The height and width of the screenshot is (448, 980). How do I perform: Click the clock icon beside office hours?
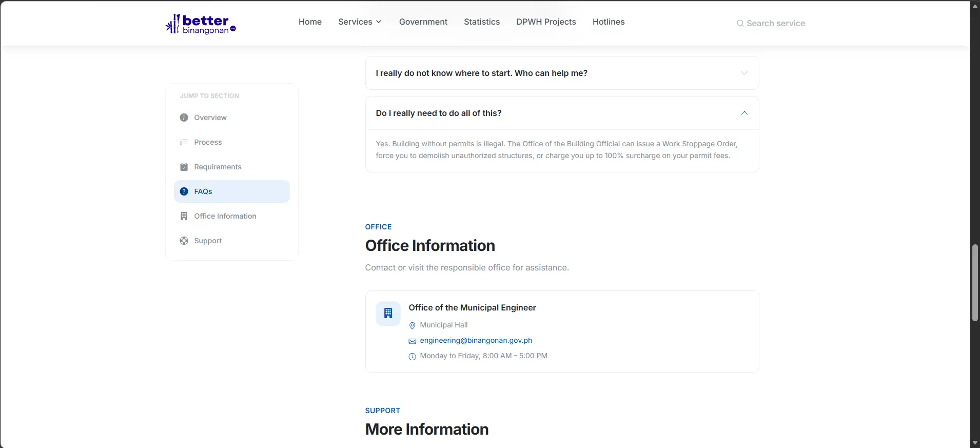point(412,356)
